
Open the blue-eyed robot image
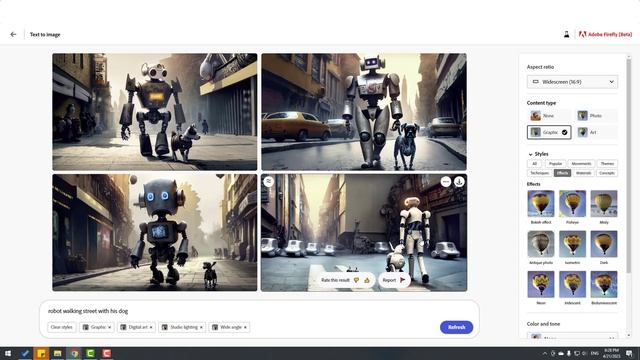tap(155, 233)
